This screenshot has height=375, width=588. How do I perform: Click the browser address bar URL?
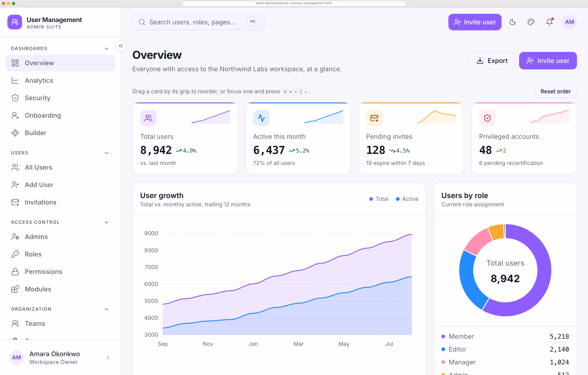pos(294,3)
